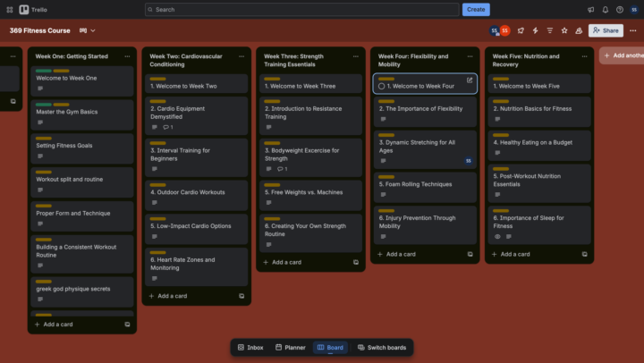Click the blue Create button
Image resolution: width=644 pixels, height=363 pixels.
coord(476,9)
